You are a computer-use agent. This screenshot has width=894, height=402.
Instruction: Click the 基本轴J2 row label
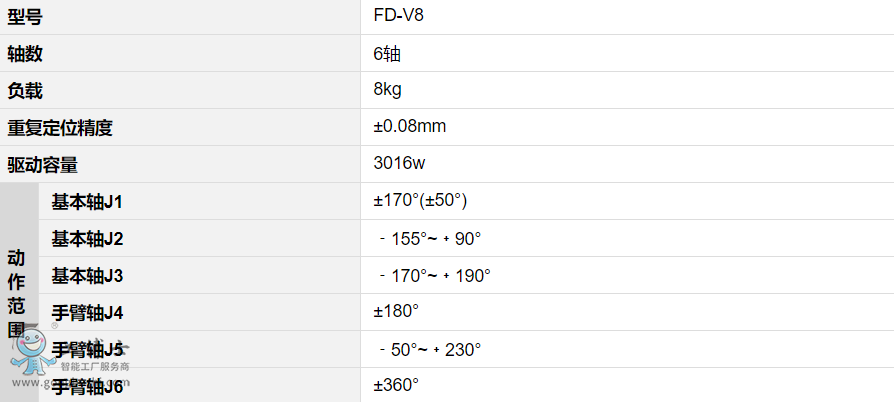pyautogui.click(x=87, y=239)
